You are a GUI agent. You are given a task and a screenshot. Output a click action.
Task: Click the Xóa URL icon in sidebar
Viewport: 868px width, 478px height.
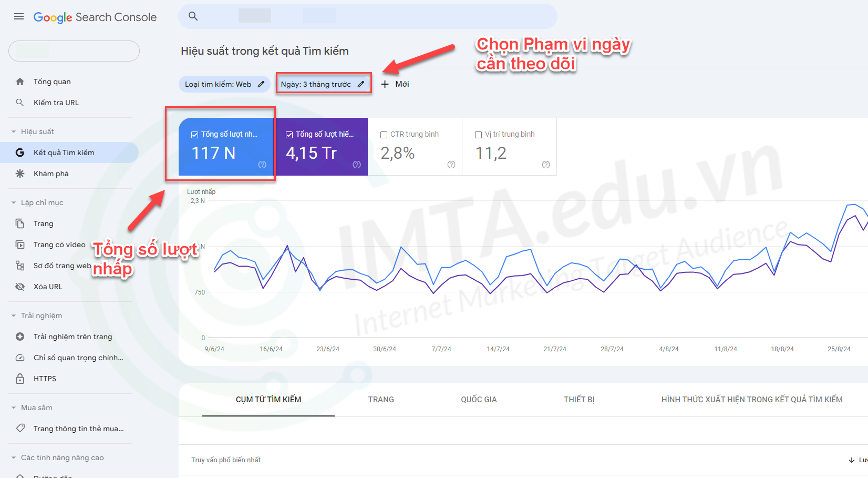(x=20, y=287)
